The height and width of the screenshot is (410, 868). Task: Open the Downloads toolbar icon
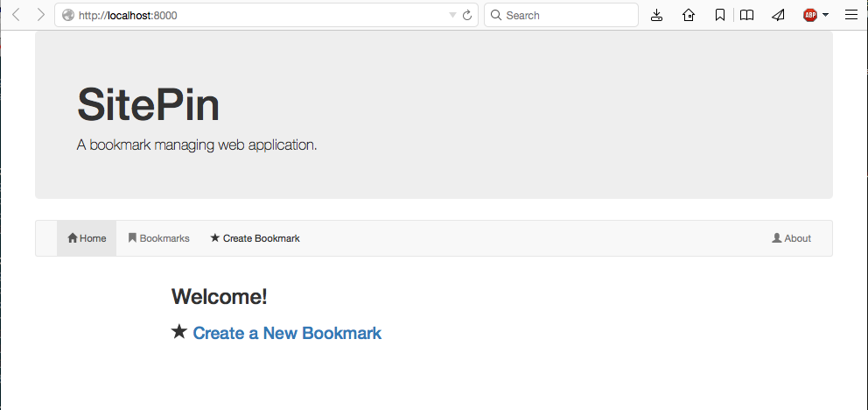tap(656, 15)
